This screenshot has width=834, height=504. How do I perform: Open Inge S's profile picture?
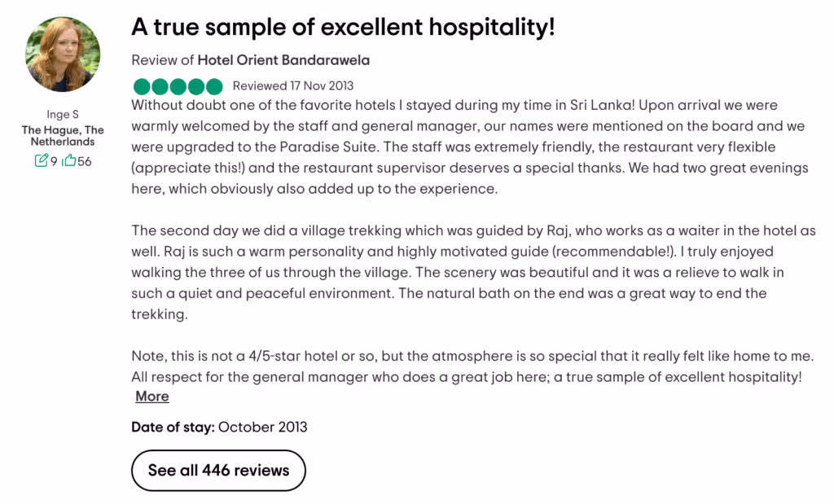coord(62,53)
